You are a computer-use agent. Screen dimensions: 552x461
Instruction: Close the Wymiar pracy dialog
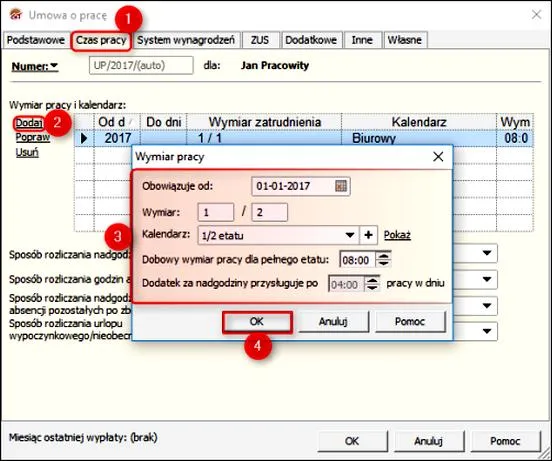(438, 157)
